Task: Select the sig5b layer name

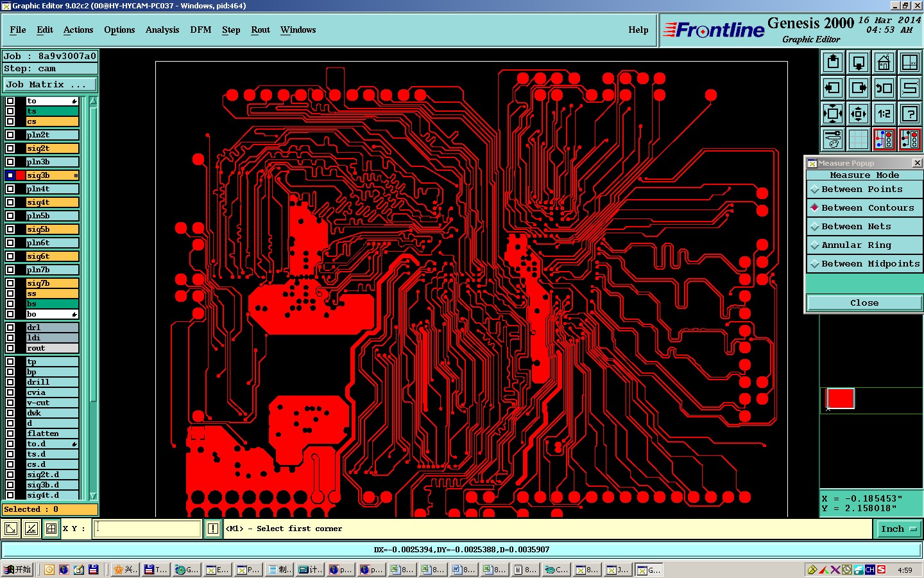Action: [53, 229]
